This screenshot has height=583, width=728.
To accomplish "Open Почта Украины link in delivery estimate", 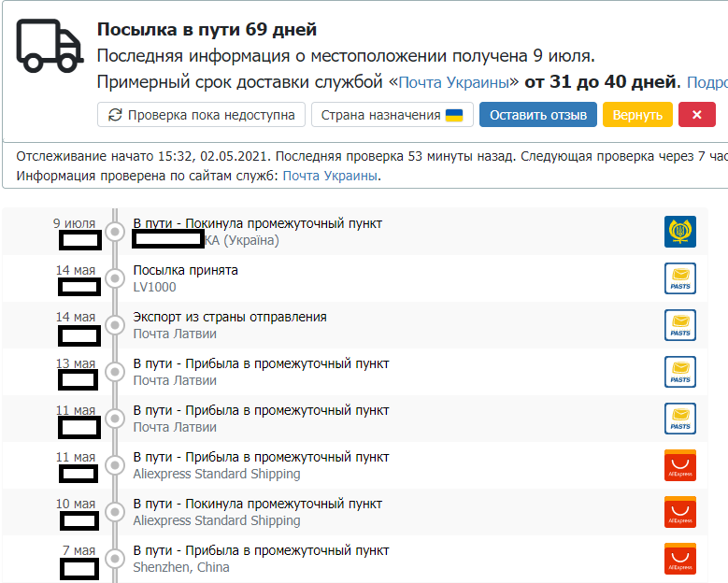I will click(454, 82).
